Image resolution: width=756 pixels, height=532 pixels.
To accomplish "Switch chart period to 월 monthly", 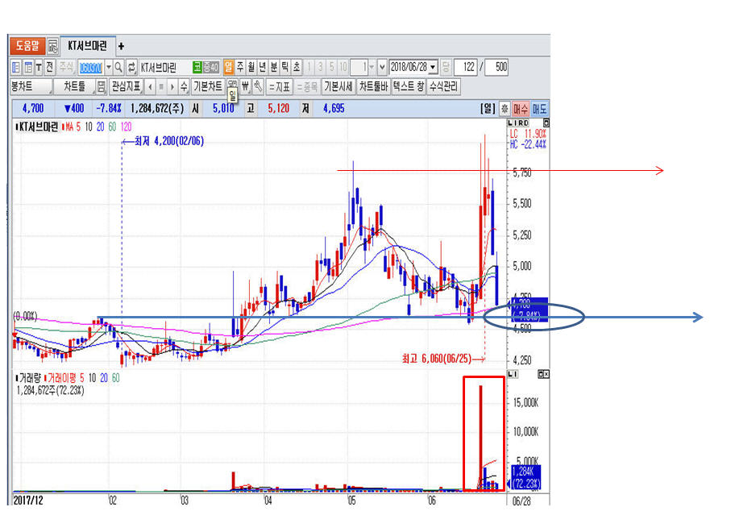I will [x=251, y=67].
